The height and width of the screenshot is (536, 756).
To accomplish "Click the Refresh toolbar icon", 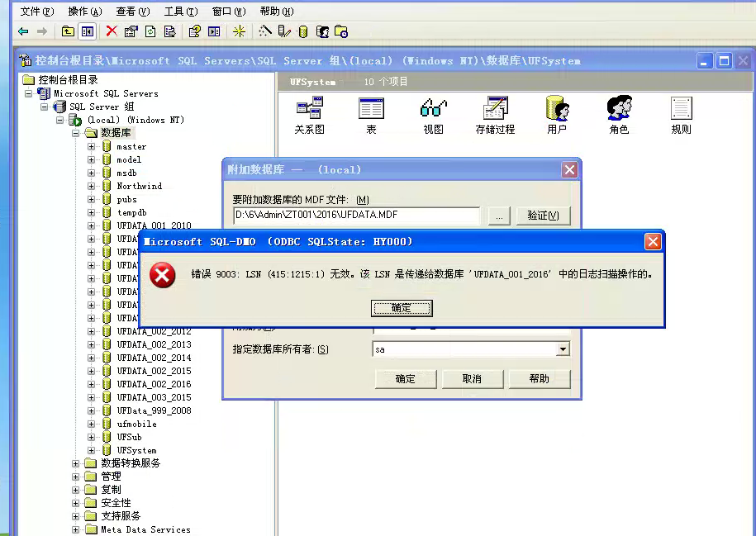I will point(150,32).
